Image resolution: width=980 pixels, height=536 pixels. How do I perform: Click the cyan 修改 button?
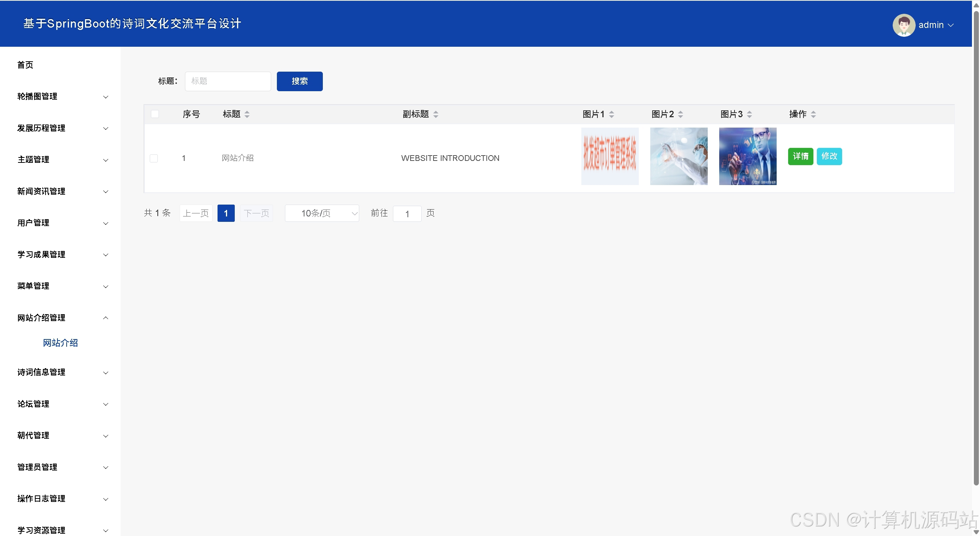coord(829,156)
